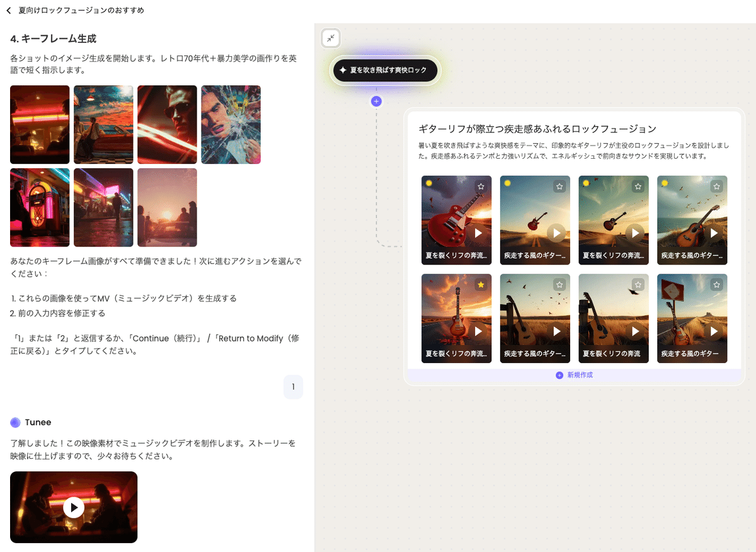Star the first track card in top row
756x552 pixels.
coord(481,187)
